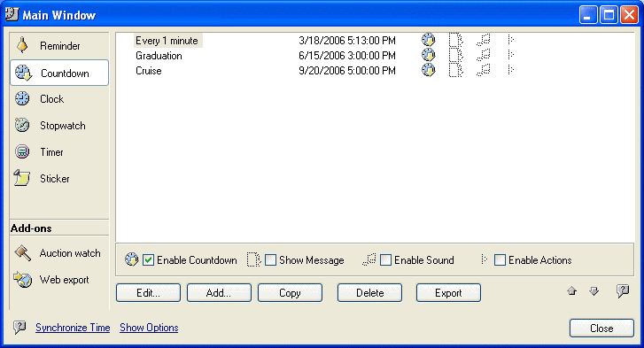This screenshot has height=348, width=644.
Task: Tick the Enable Actions checkbox
Action: (x=500, y=259)
